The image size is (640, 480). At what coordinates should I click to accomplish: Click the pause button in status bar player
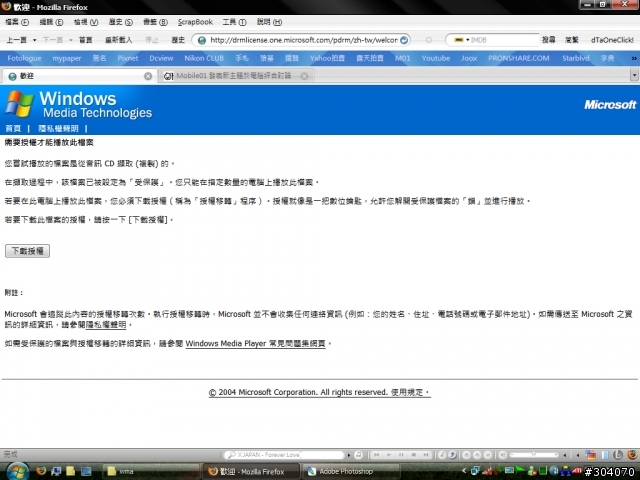click(401, 455)
